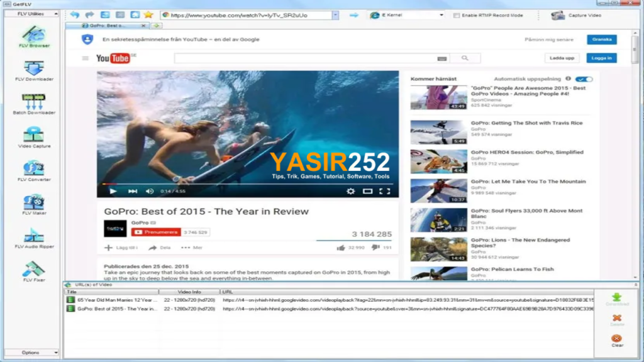This screenshot has height=362, width=644.
Task: Dislike the video with thumbs down
Action: coord(375,248)
